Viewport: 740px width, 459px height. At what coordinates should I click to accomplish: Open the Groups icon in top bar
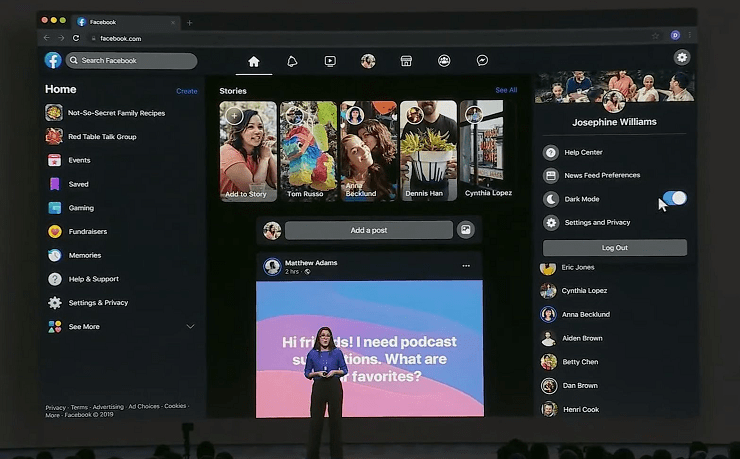[444, 61]
